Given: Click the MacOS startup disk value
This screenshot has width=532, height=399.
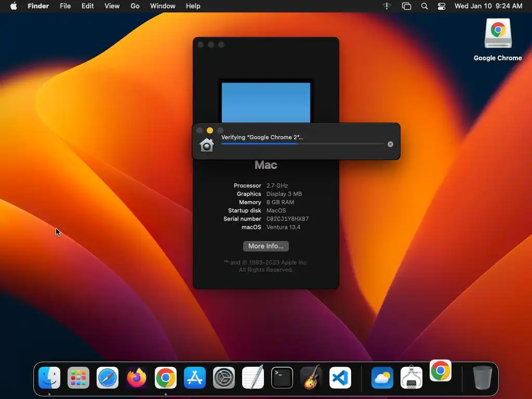Looking at the screenshot, I should tap(276, 211).
